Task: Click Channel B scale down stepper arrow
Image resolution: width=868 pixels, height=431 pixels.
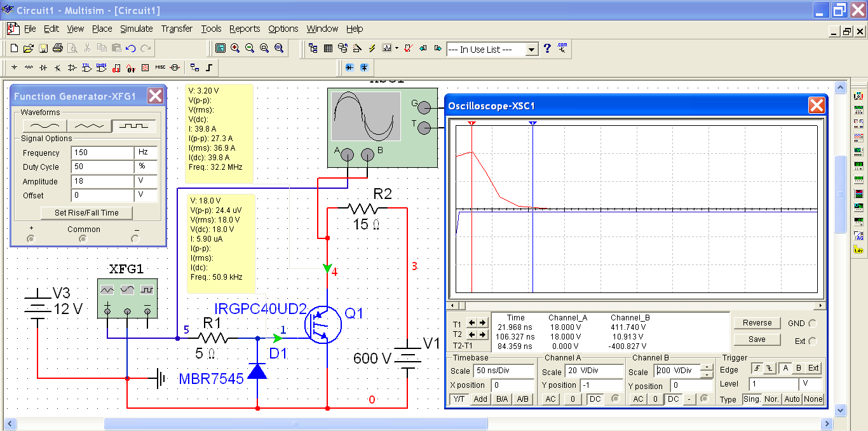Action: click(707, 375)
